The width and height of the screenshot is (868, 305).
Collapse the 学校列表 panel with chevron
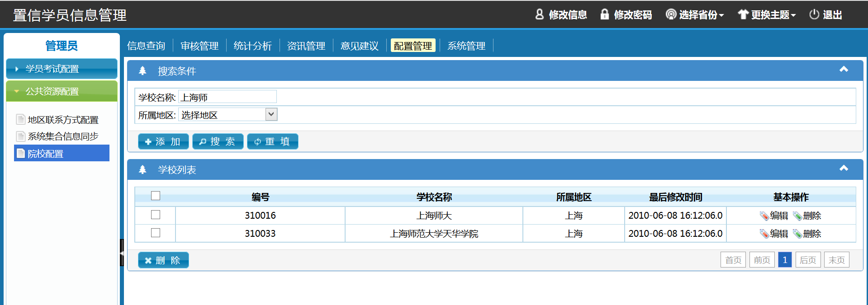pyautogui.click(x=844, y=168)
